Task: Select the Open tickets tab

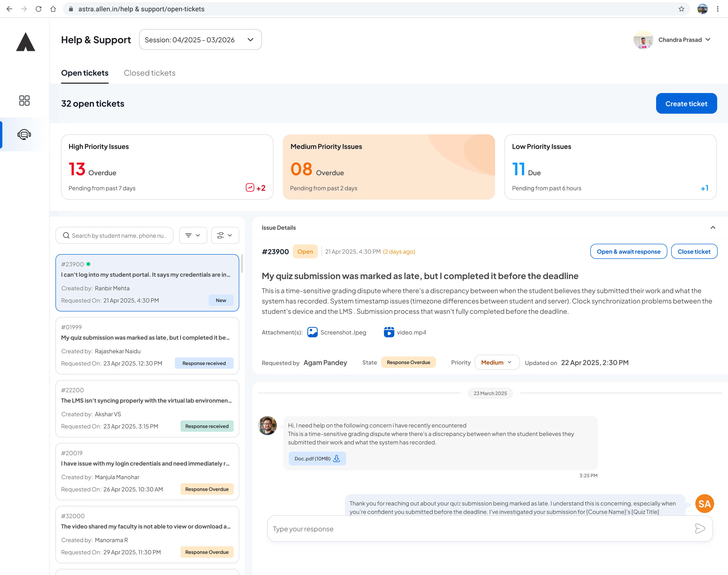Action: click(x=85, y=73)
